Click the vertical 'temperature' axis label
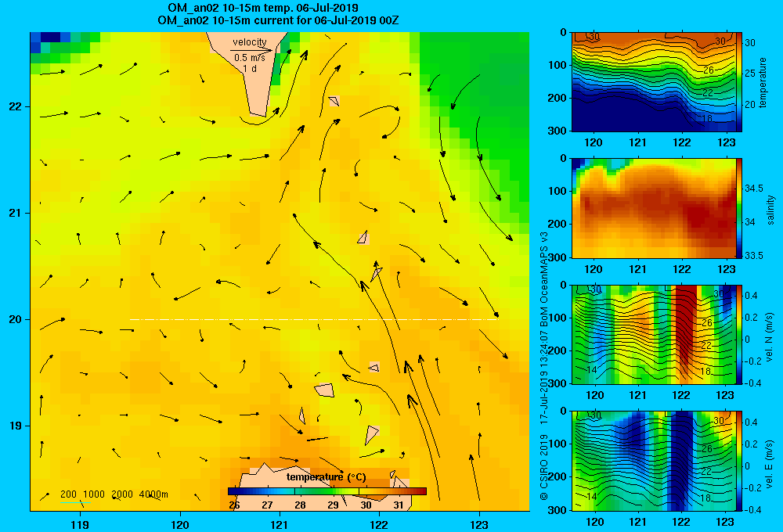The width and height of the screenshot is (783, 532). tap(763, 82)
